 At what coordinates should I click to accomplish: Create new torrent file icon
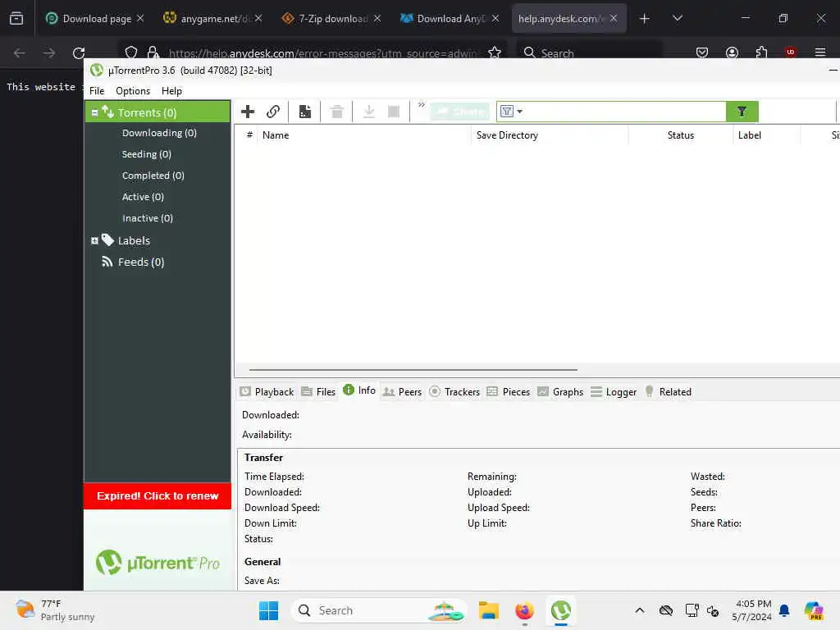click(x=305, y=112)
